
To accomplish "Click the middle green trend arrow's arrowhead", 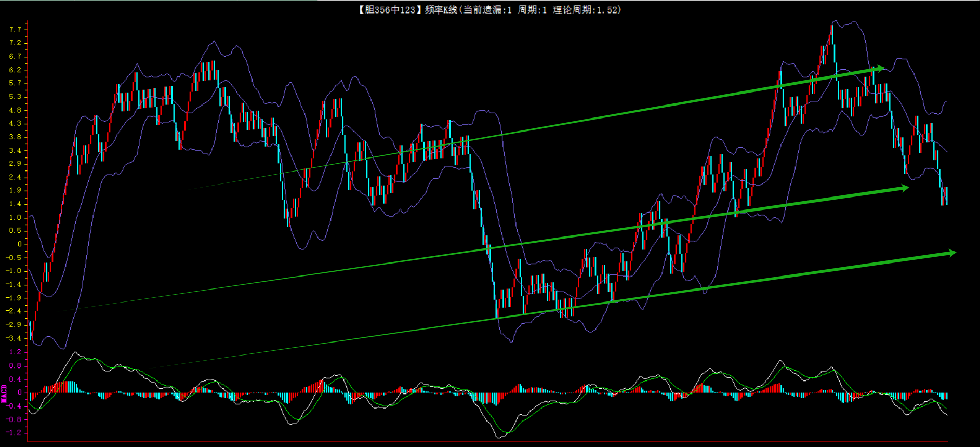I will pyautogui.click(x=904, y=188).
